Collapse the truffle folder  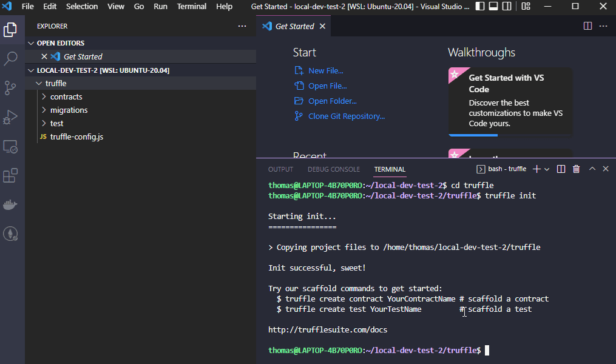pyautogui.click(x=39, y=83)
